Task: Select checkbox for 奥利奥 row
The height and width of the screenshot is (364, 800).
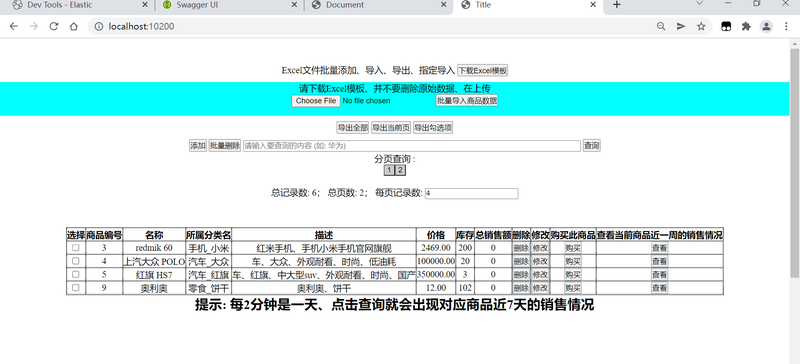Action: (x=76, y=287)
